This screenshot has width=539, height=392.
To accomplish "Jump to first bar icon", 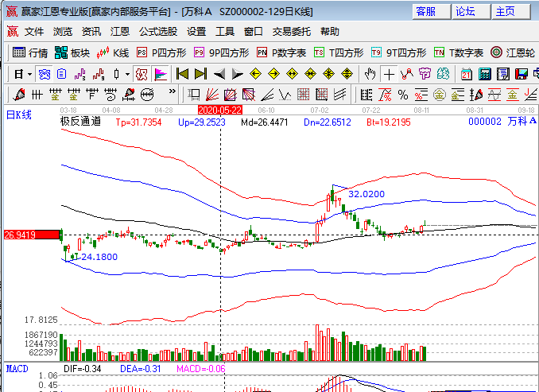I will [x=182, y=74].
